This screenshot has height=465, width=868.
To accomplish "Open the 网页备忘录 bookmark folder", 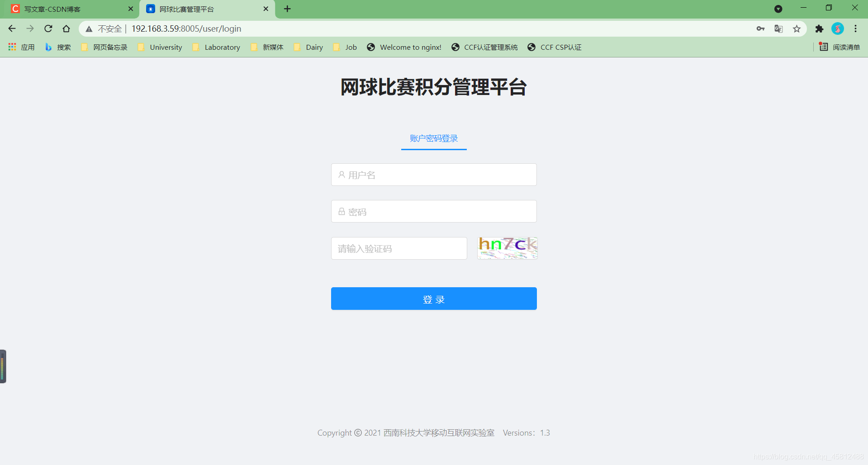I will tap(104, 47).
